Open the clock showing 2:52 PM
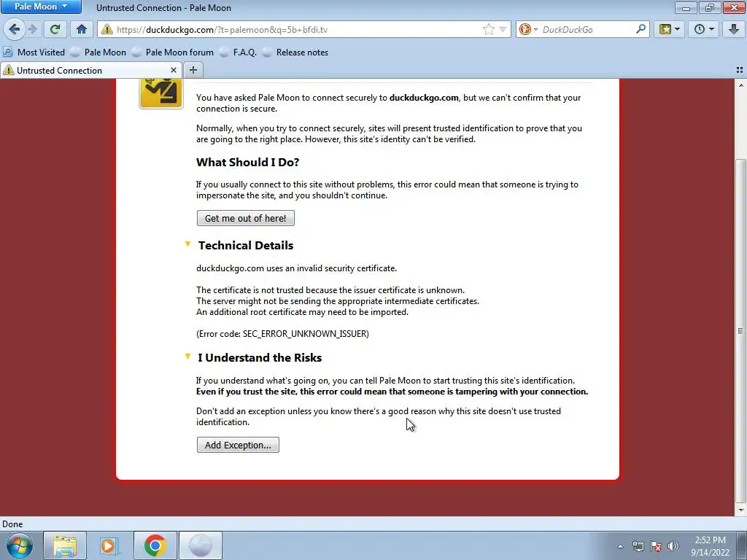Image resolution: width=747 pixels, height=560 pixels. tap(710, 546)
